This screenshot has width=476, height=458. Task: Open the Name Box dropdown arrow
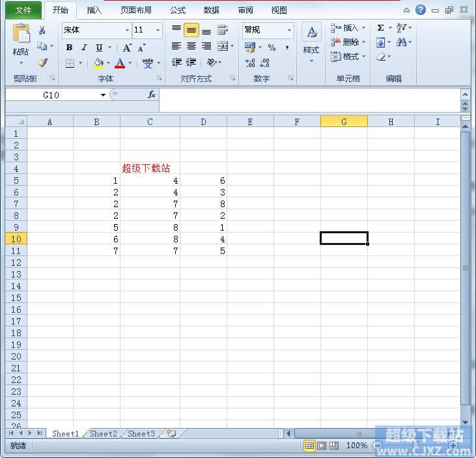(x=104, y=95)
